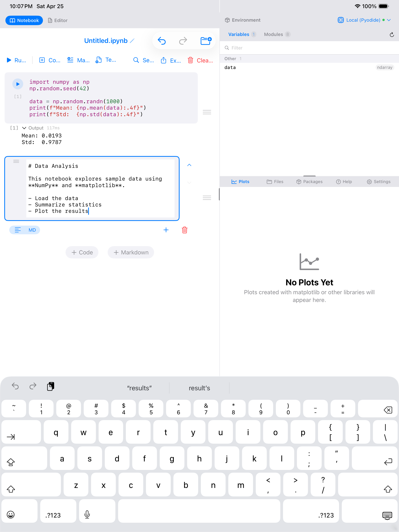Image resolution: width=399 pixels, height=532 pixels.
Task: Undo the last notebook change
Action: (162, 41)
